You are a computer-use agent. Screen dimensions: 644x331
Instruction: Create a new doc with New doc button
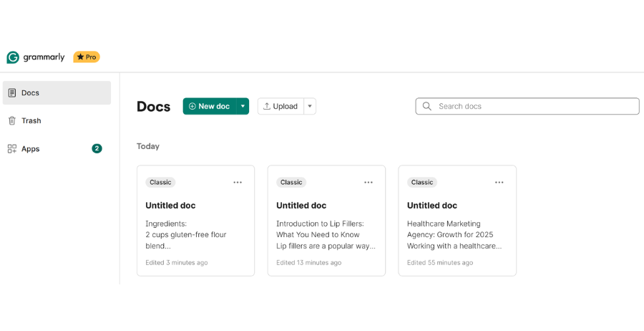click(x=210, y=106)
